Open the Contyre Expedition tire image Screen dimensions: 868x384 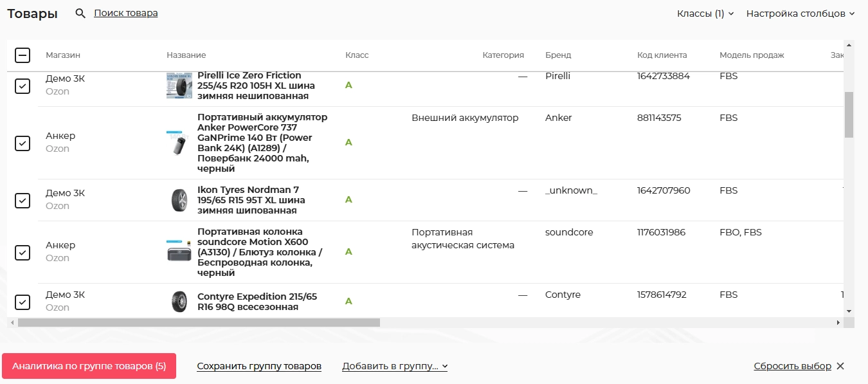coord(179,301)
